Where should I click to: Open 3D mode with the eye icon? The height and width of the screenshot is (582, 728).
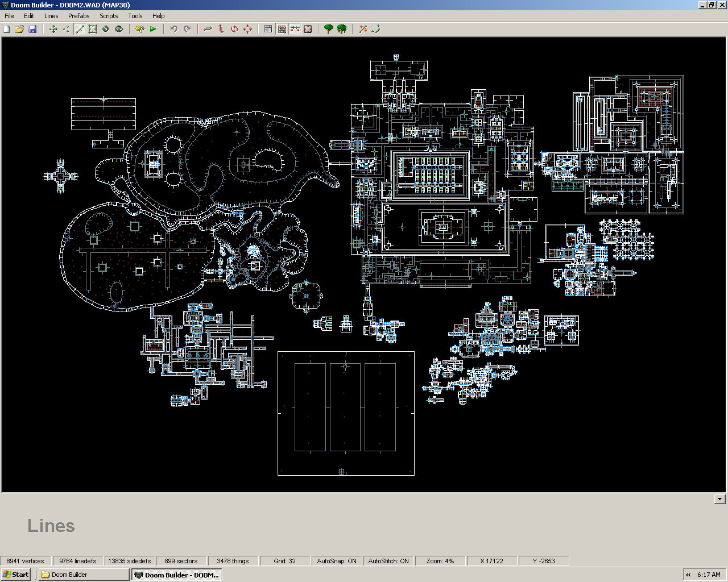pyautogui.click(x=119, y=29)
